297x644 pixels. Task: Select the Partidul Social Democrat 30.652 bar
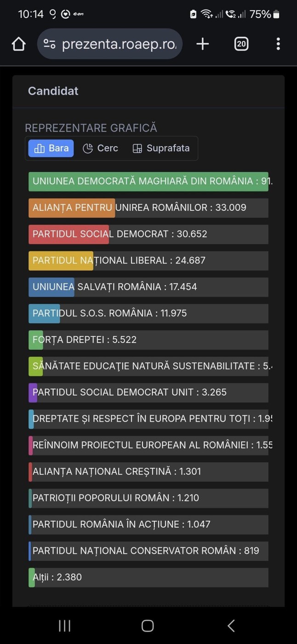coord(69,234)
